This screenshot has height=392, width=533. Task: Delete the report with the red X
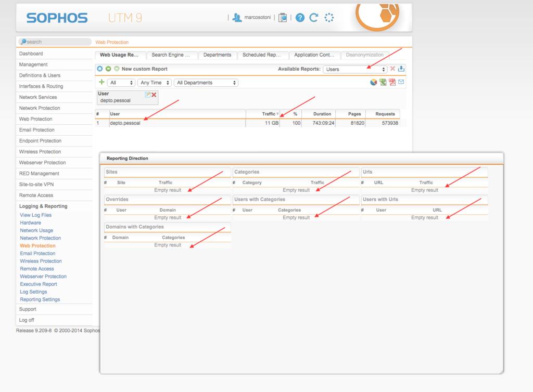point(392,69)
